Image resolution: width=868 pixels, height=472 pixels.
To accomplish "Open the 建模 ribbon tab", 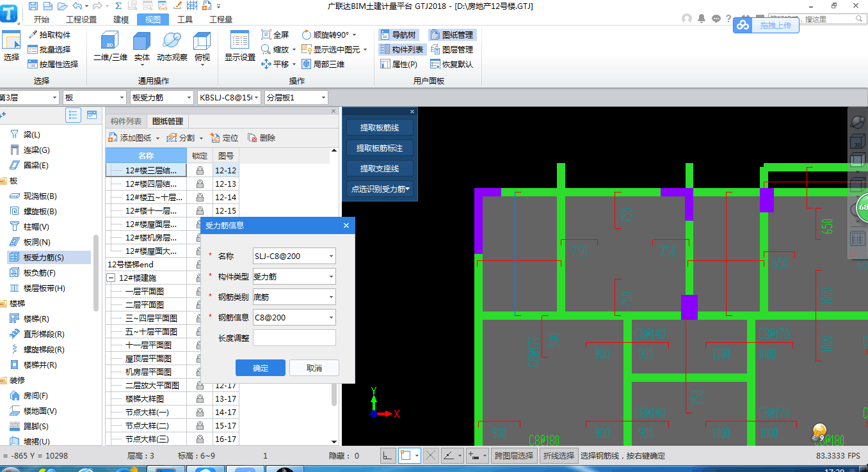I will point(121,20).
